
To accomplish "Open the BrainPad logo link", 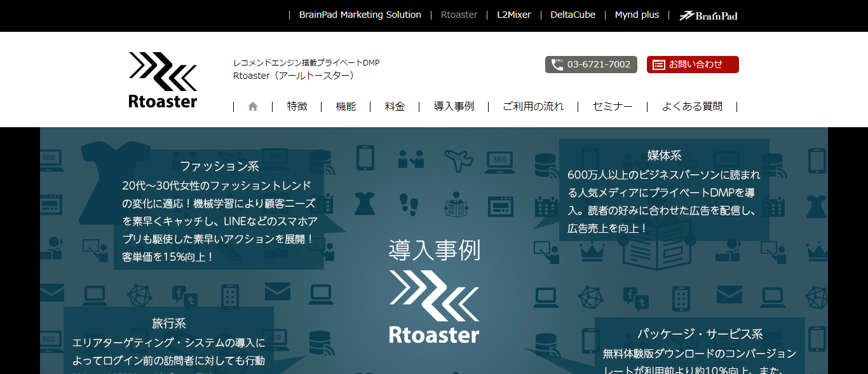I will coord(709,15).
